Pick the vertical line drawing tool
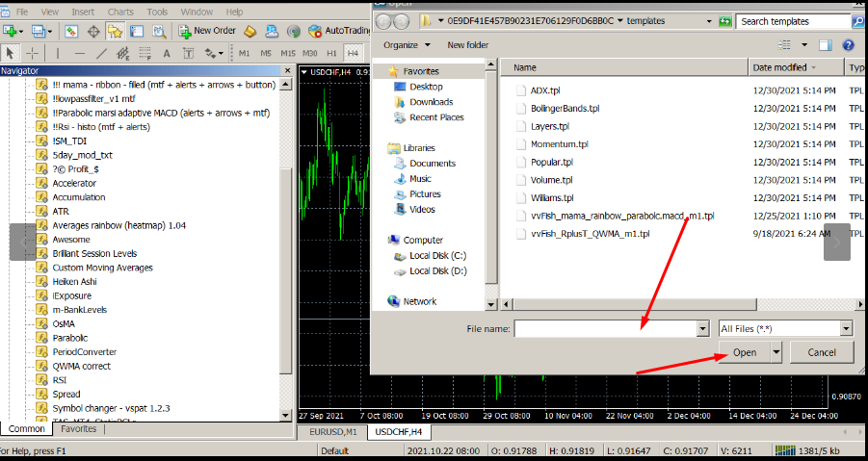This screenshot has height=461, width=868. (57, 53)
